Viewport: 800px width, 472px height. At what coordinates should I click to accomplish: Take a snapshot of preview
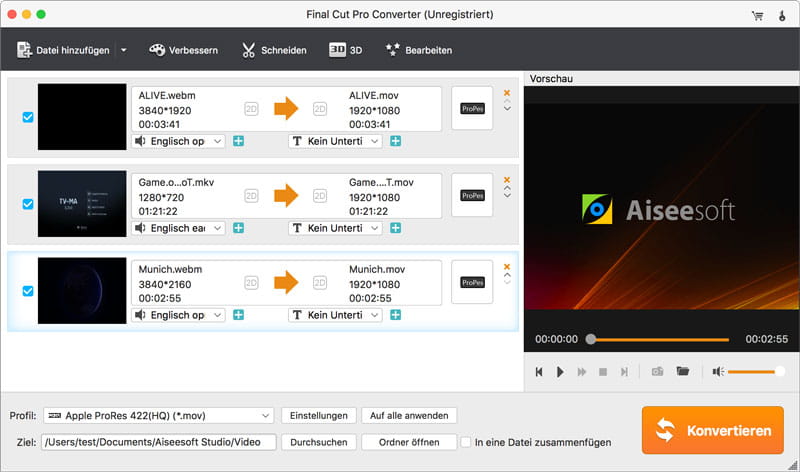[x=658, y=371]
